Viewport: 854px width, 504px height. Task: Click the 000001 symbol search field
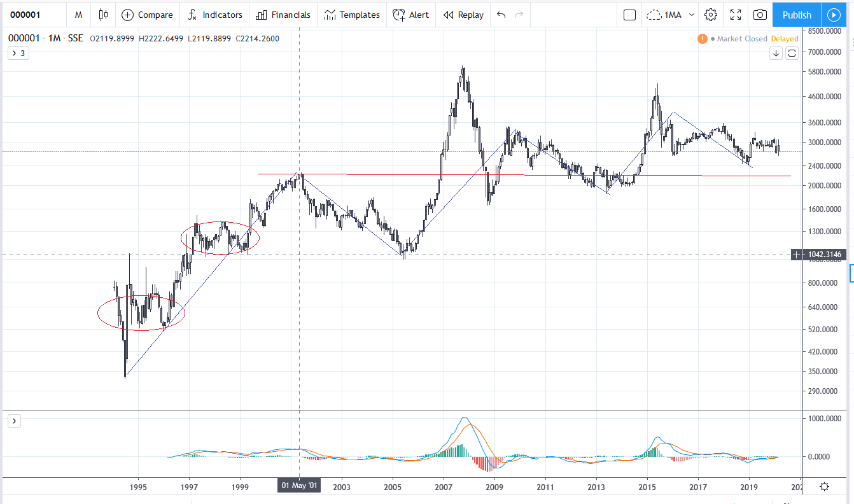[x=33, y=15]
